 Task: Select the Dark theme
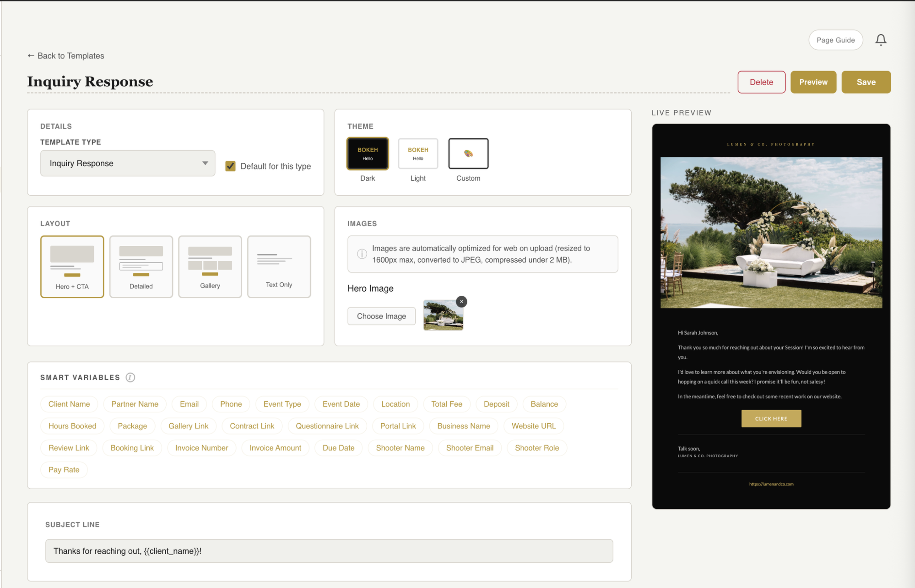point(367,154)
